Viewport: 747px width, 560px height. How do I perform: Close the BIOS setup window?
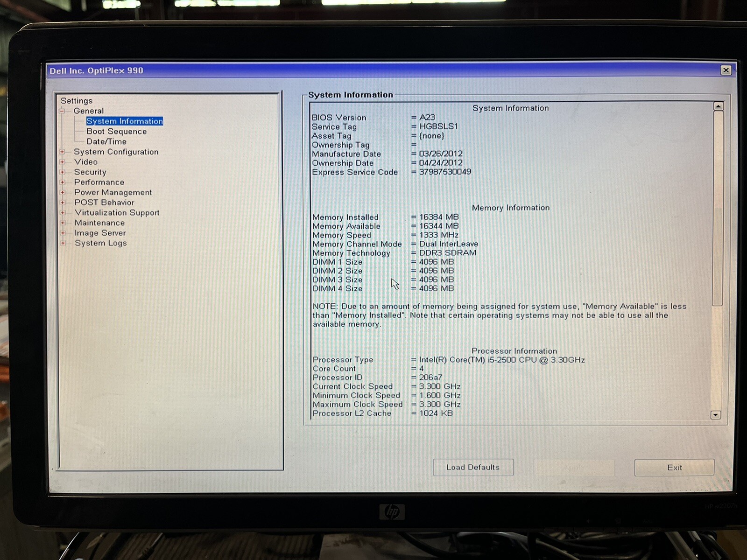tap(726, 70)
